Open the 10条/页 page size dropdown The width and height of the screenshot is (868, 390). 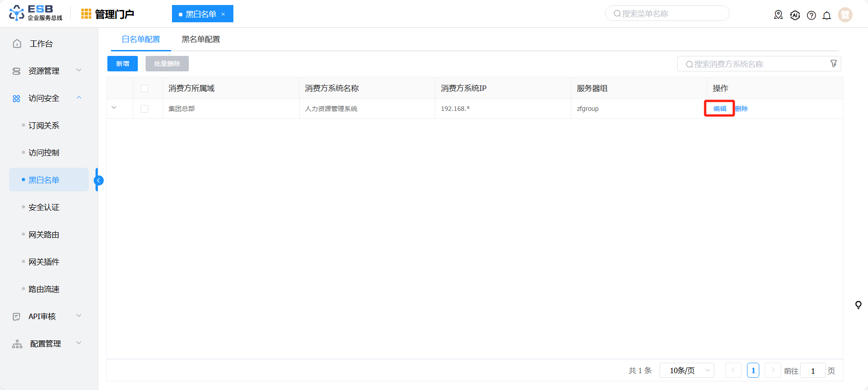pyautogui.click(x=686, y=370)
